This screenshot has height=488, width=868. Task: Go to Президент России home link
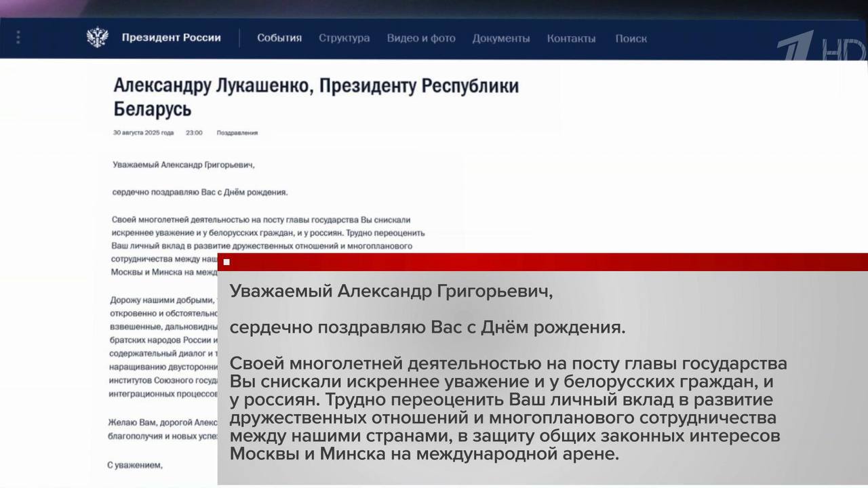171,38
